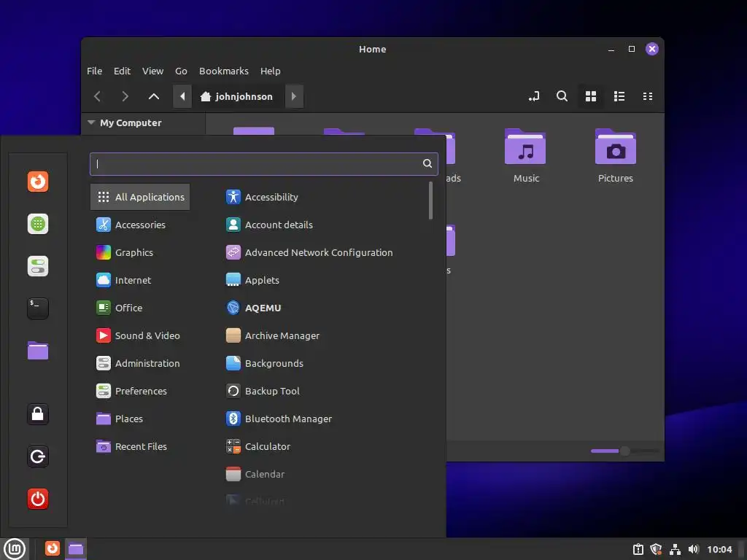This screenshot has height=560, width=747.
Task: Click left path-bar scroll arrow
Action: [x=182, y=96]
